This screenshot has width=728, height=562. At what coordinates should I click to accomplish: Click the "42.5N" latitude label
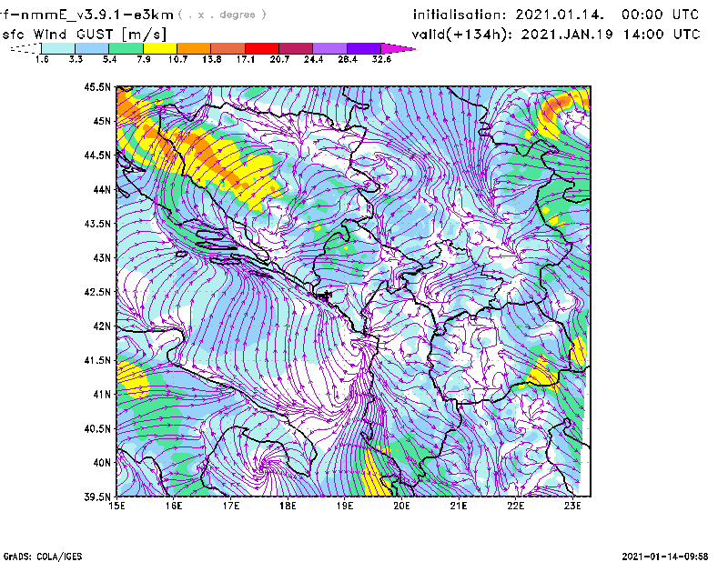(x=97, y=292)
